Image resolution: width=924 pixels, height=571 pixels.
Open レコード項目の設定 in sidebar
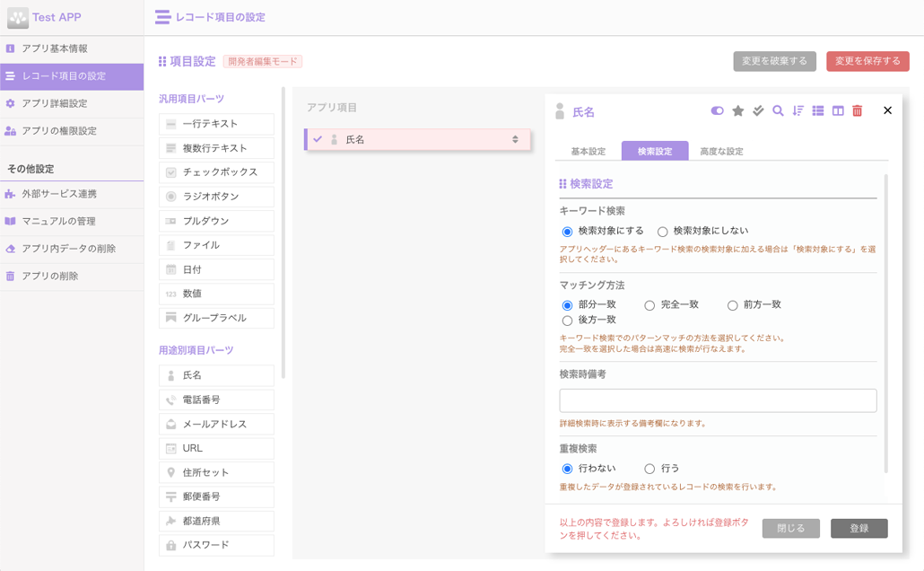tap(72, 76)
